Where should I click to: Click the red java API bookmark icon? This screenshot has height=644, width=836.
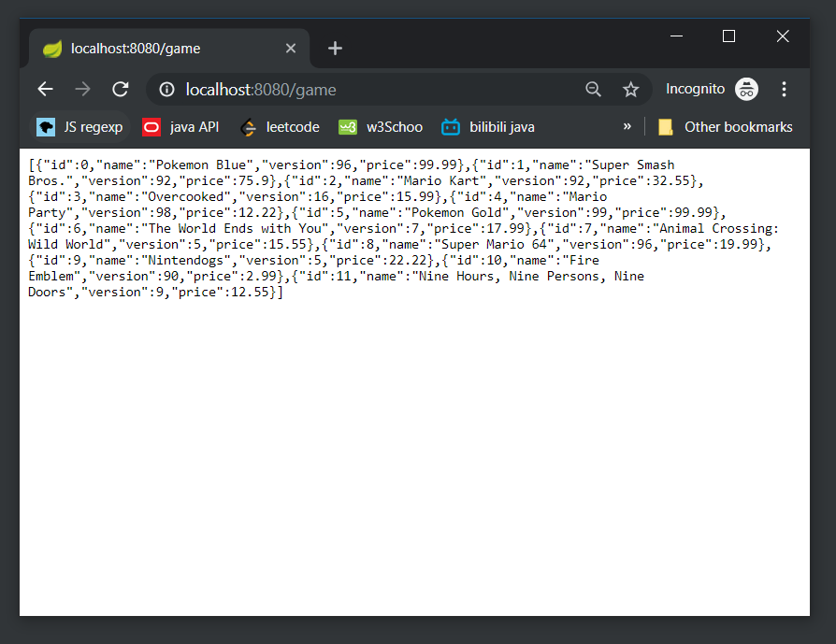(x=151, y=127)
